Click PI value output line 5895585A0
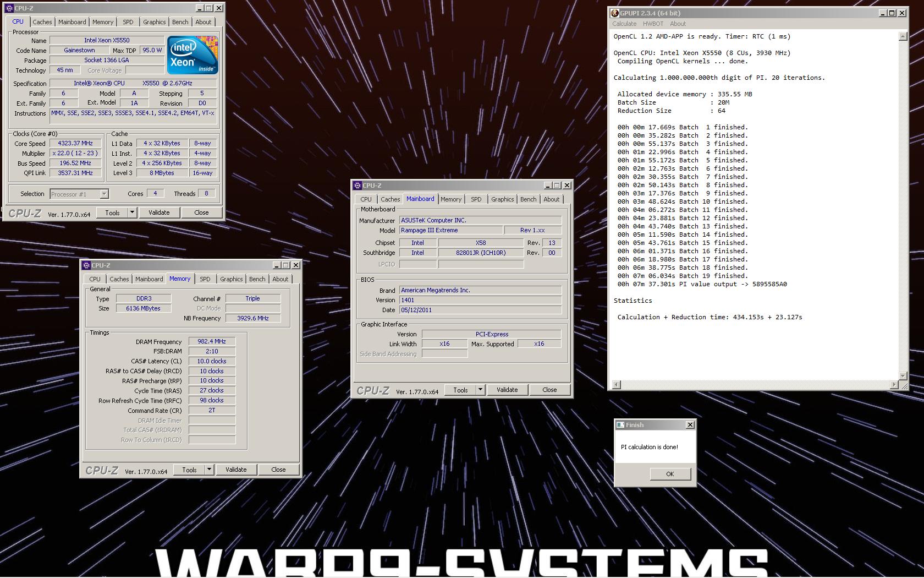The image size is (924, 578). pos(702,284)
